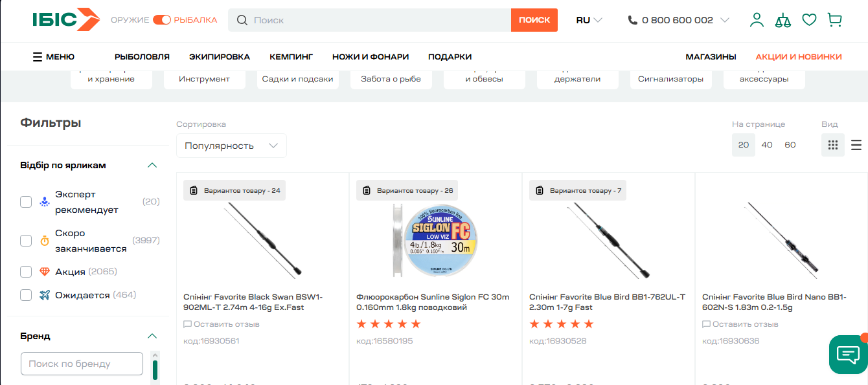
Task: Open the wishlist heart icon
Action: point(809,20)
